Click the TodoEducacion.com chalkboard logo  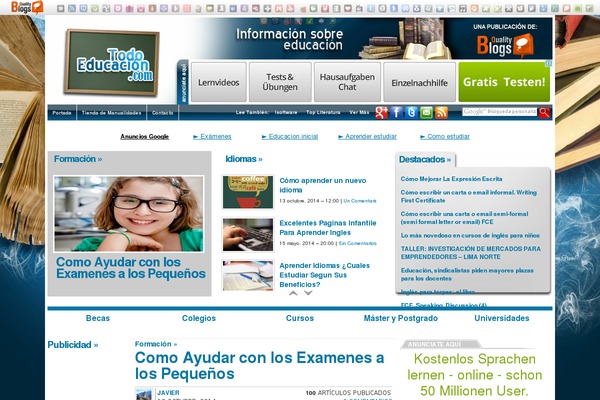click(x=111, y=62)
